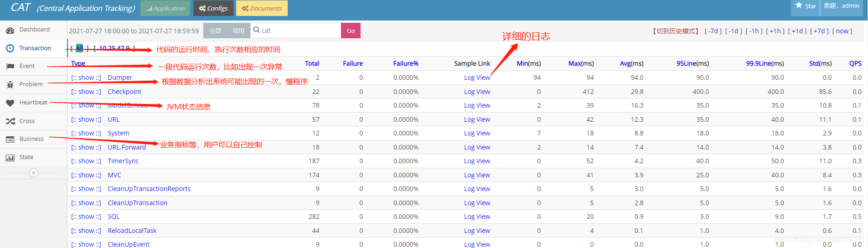Open the Dumper type link
Viewport: 868px width, 248px height.
120,77
